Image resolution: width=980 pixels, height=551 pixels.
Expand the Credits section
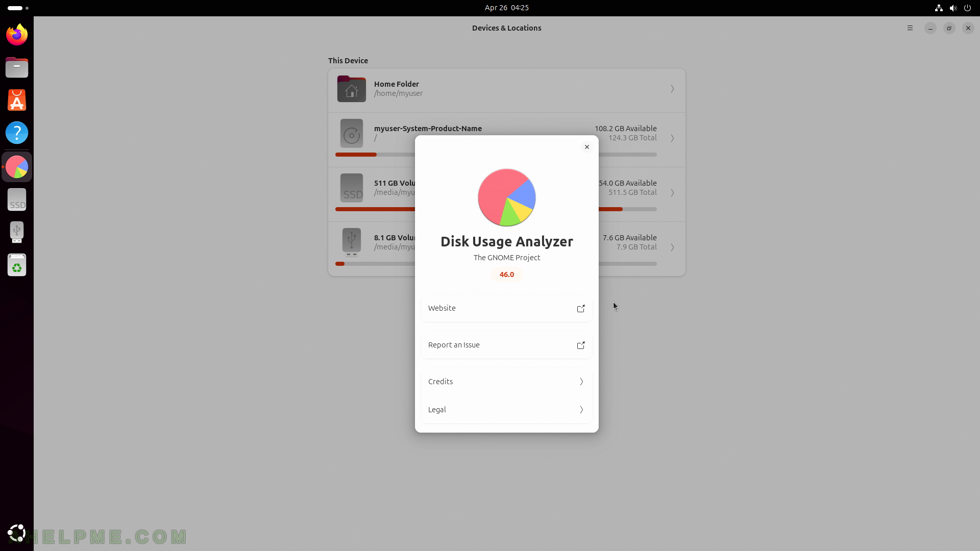506,382
